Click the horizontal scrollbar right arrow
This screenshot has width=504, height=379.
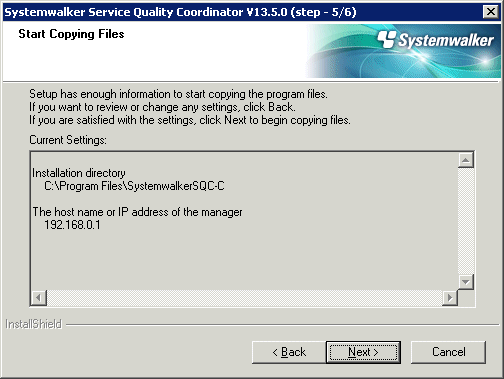[450, 297]
